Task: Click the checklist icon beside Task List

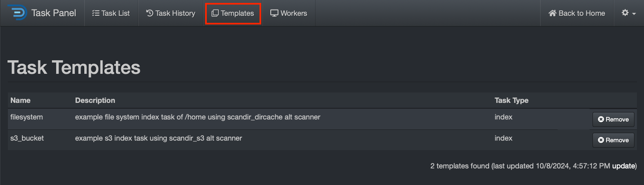Action: point(95,13)
